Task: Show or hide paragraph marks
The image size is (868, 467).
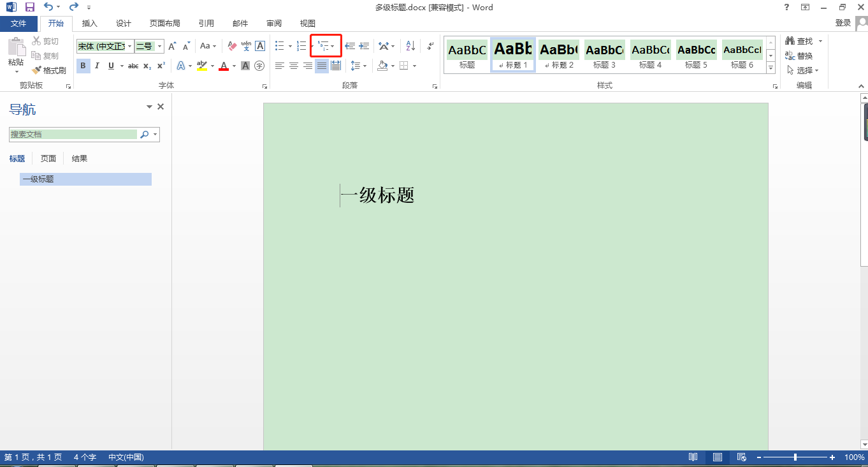Action: point(431,46)
